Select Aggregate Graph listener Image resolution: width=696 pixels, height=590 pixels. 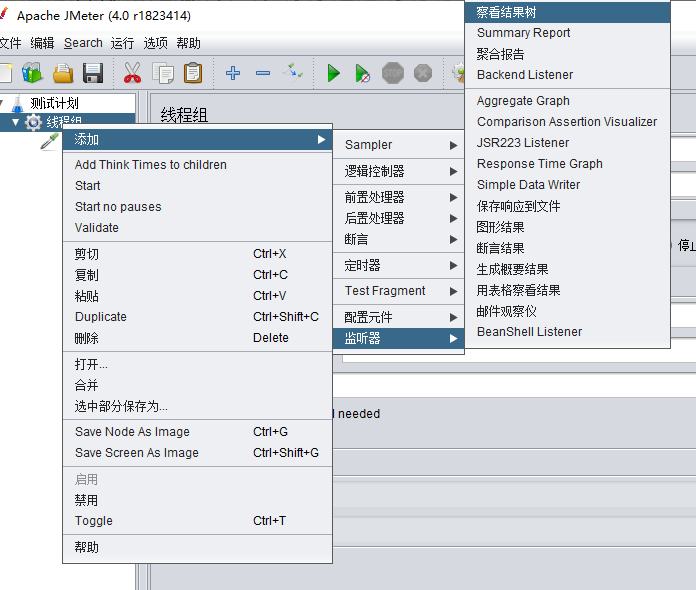(x=567, y=101)
